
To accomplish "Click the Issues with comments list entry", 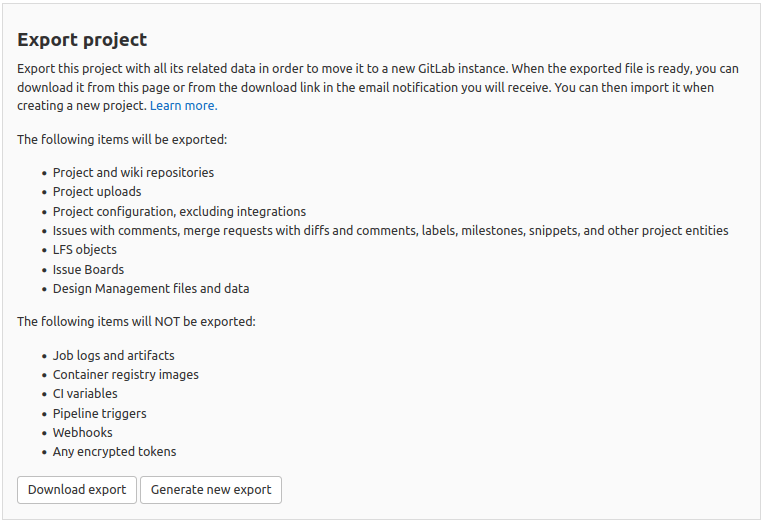I will [390, 231].
